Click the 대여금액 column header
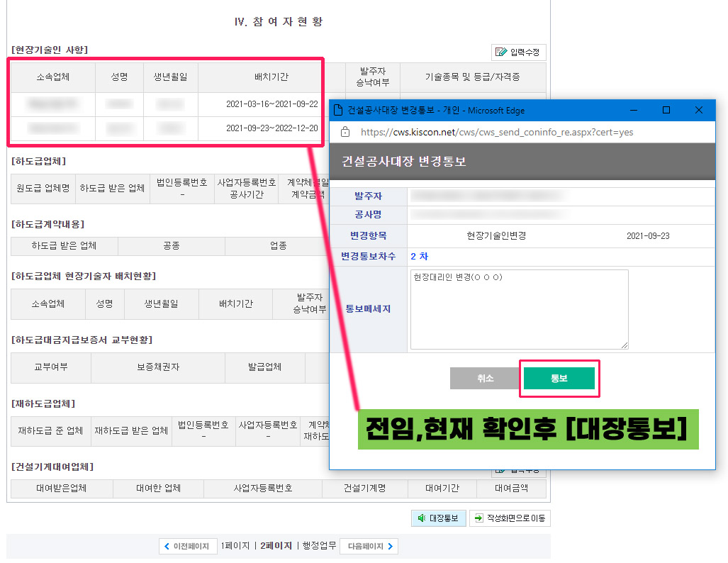Image resolution: width=728 pixels, height=563 pixels. click(511, 489)
